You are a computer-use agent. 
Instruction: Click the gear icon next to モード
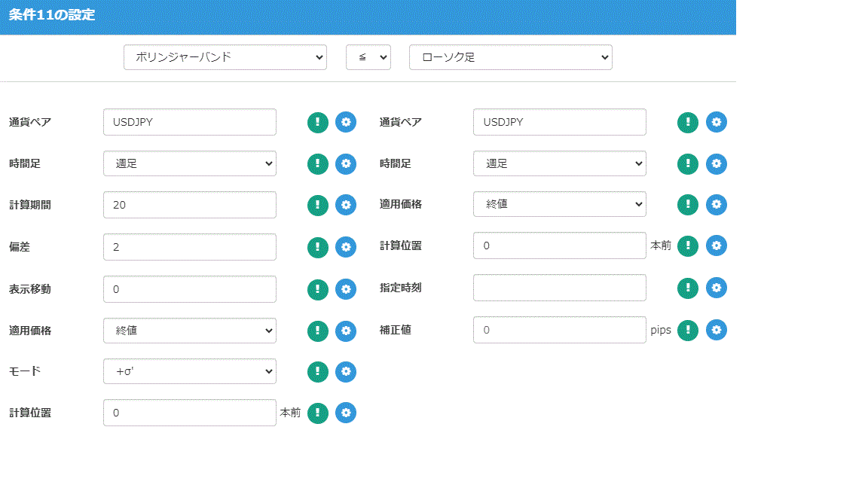coord(346,371)
